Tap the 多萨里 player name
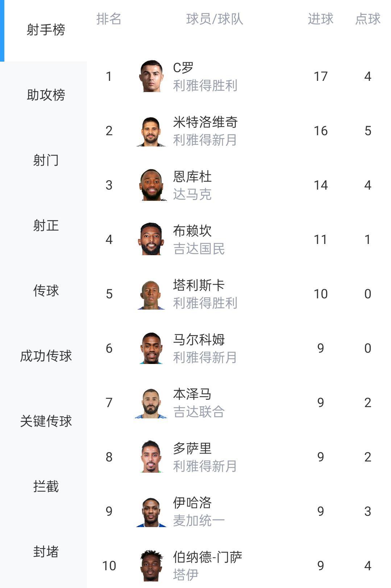This screenshot has width=391, height=588. click(192, 448)
